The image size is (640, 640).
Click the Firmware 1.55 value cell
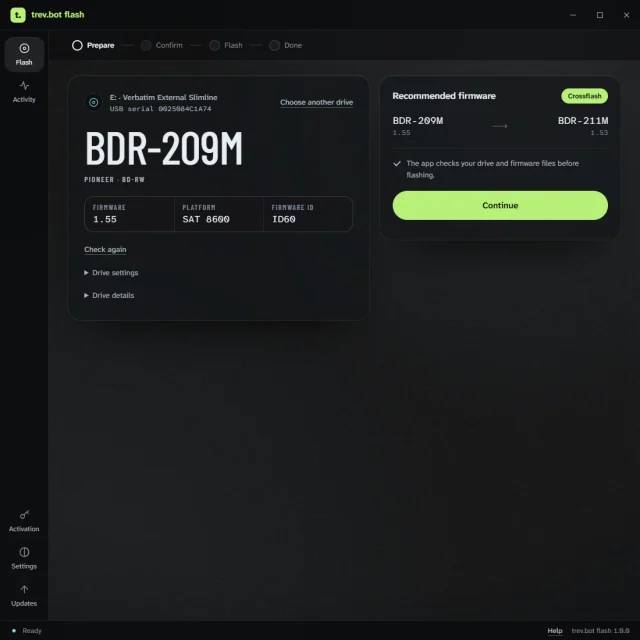click(129, 214)
